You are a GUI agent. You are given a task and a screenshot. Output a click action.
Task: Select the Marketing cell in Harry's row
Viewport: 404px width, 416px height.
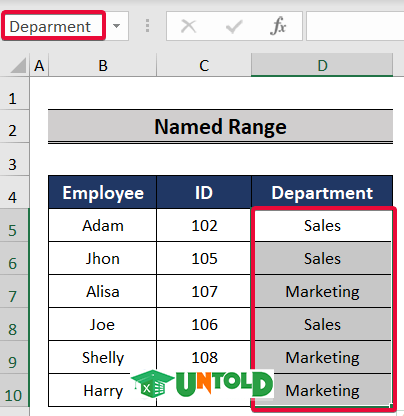pos(322,390)
